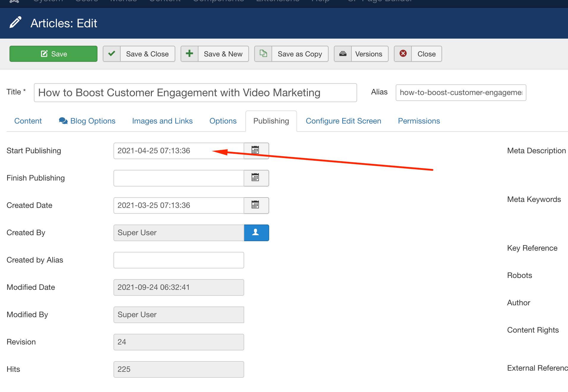Switch to the Permissions tab
This screenshot has height=392, width=568.
(419, 121)
